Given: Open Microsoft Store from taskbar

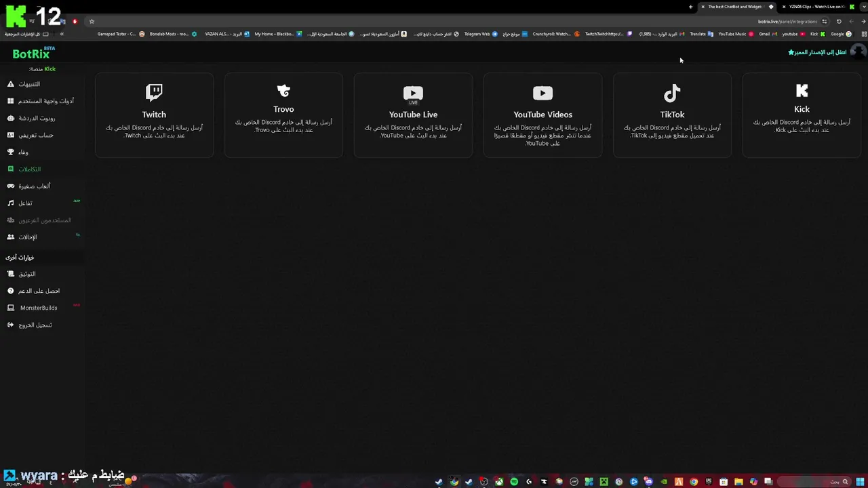Looking at the screenshot, I should [724, 482].
